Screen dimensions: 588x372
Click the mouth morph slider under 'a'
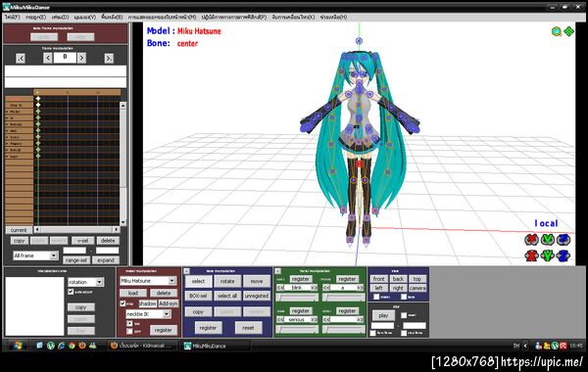[x=344, y=298]
